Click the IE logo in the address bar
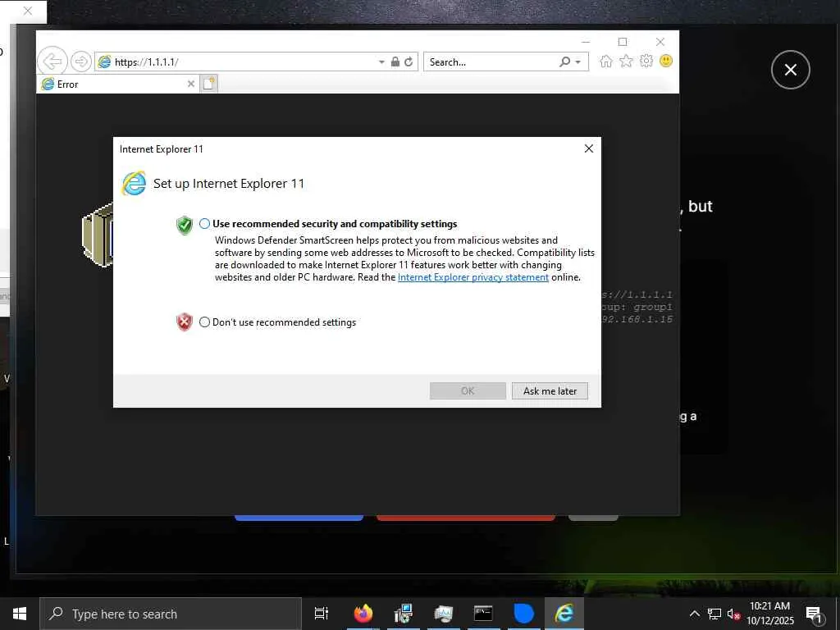The width and height of the screenshot is (840, 630). pos(104,62)
